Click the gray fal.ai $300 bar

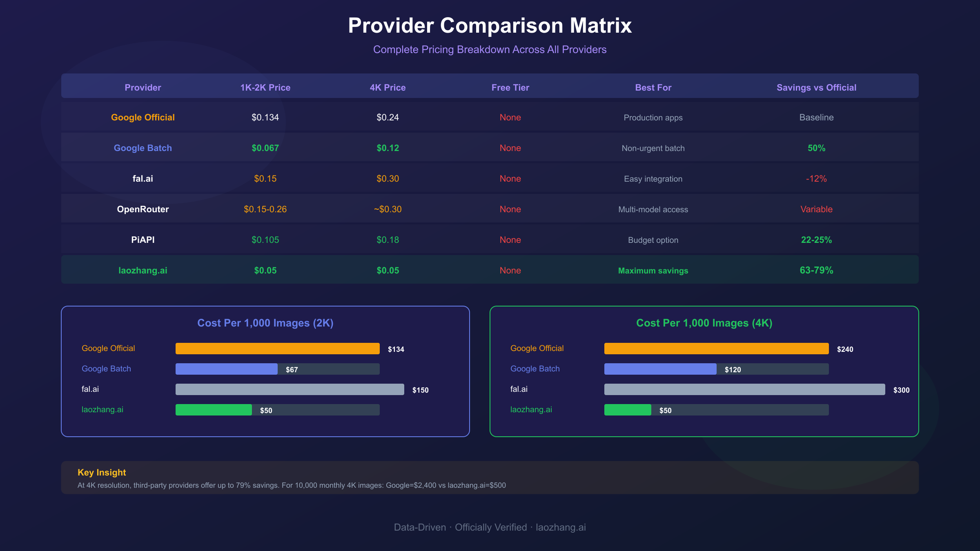click(x=744, y=389)
